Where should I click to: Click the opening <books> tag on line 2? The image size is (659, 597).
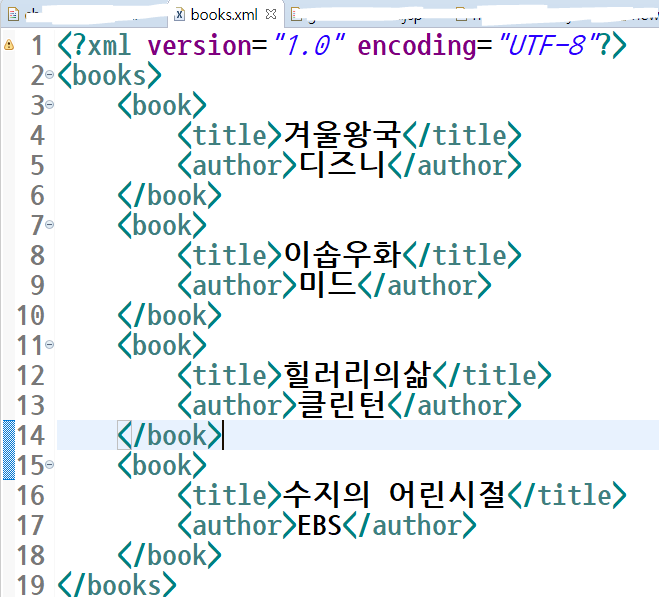(109, 75)
